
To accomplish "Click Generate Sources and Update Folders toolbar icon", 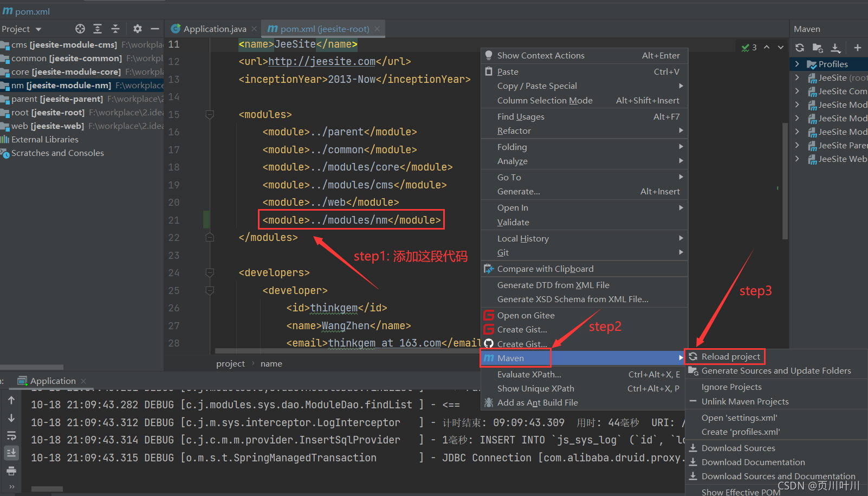I will point(818,48).
